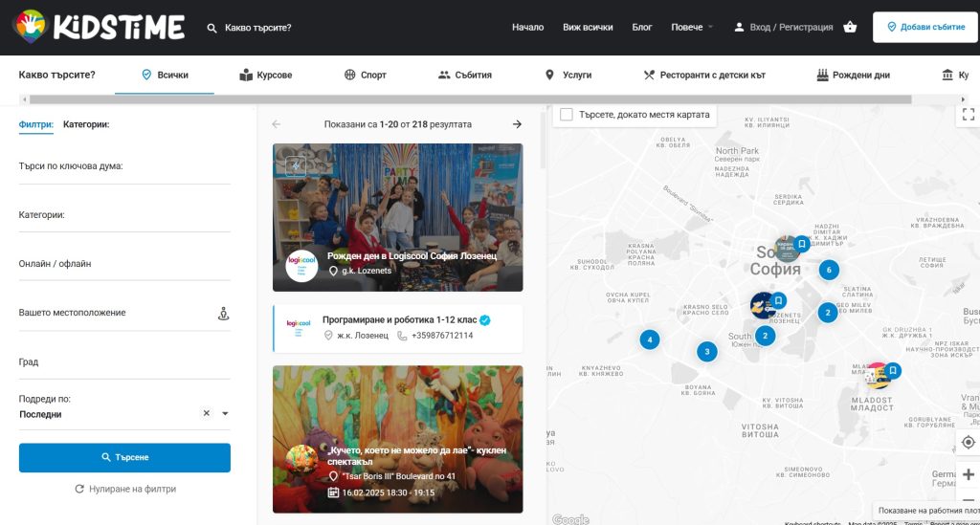This screenshot has height=525, width=980.
Task: Open the shopping basket icon
Action: tap(850, 27)
